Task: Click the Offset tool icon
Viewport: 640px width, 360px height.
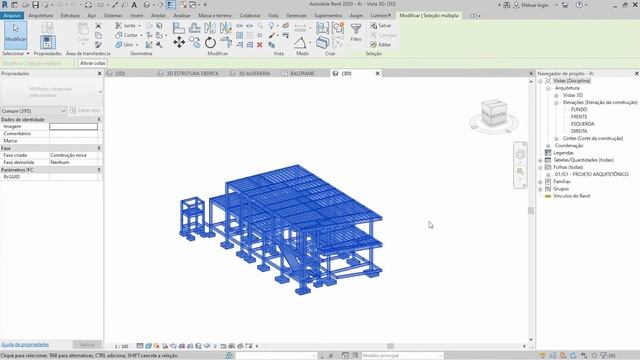Action: point(194,28)
